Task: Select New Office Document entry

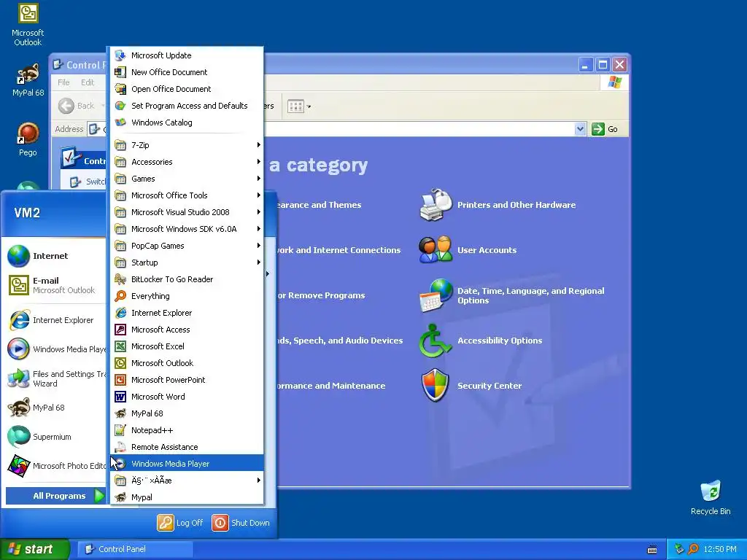Action: tap(187, 72)
